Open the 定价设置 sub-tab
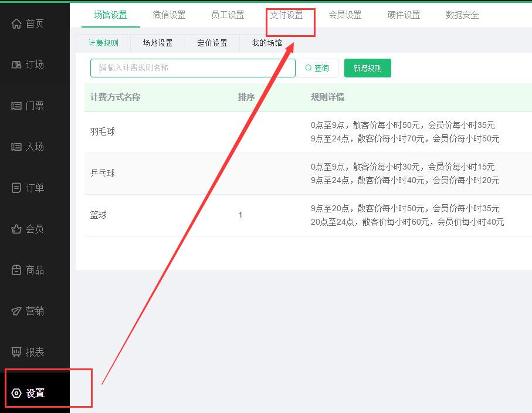532x413 pixels. pos(212,43)
